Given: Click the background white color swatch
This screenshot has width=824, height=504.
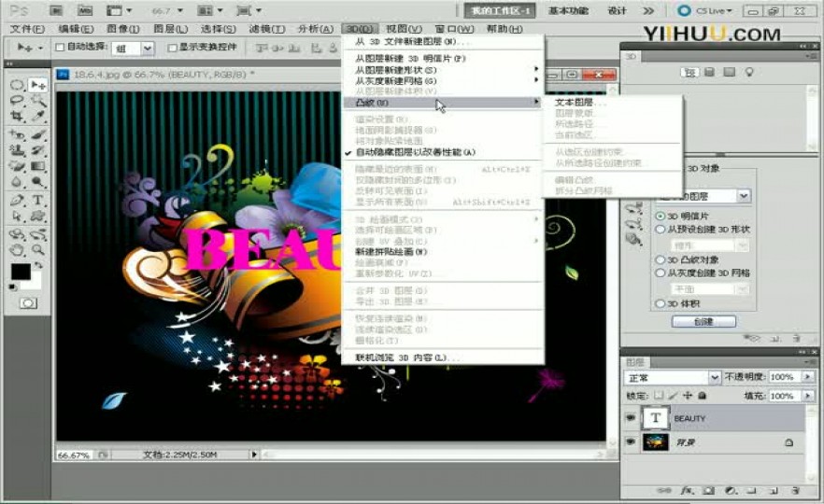Looking at the screenshot, I should (x=35, y=284).
